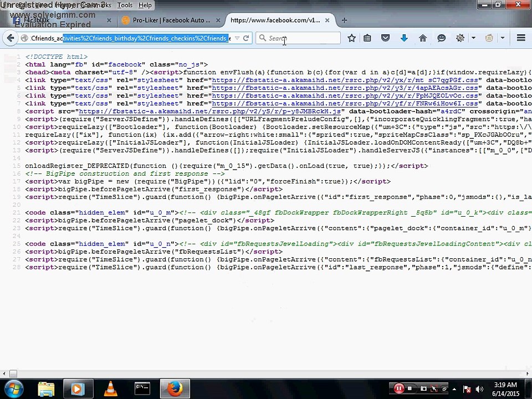Click the horizontal scrollbar thumb
This screenshot has height=399, width=532.
tap(13, 374)
